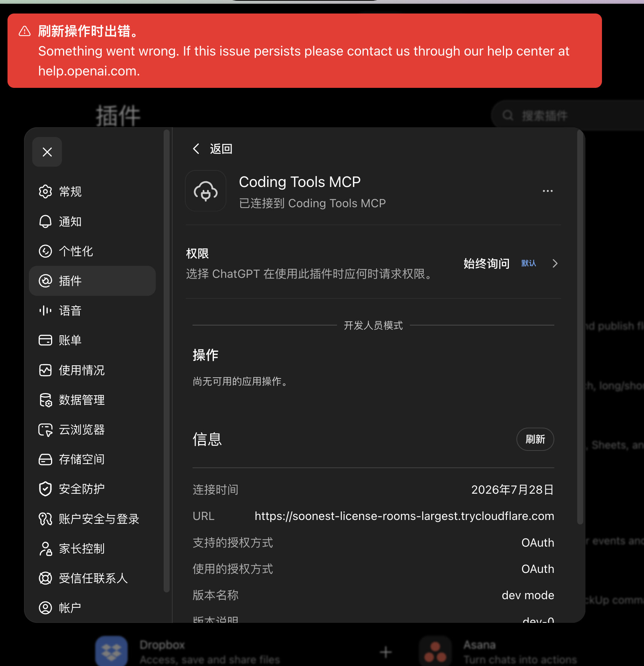644x666 pixels.
Task: Click the warning triangle icon in error banner
Action: (x=25, y=31)
